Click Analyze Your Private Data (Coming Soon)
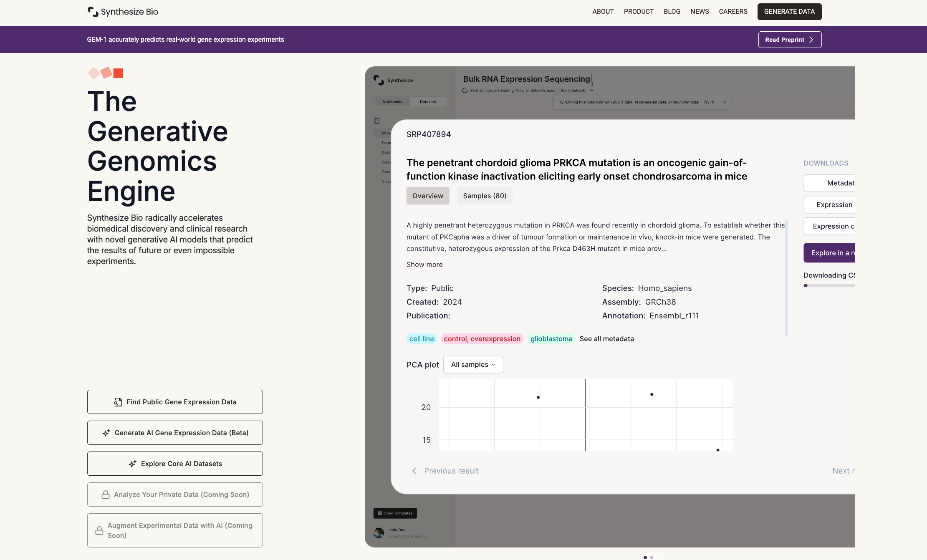 (x=175, y=494)
